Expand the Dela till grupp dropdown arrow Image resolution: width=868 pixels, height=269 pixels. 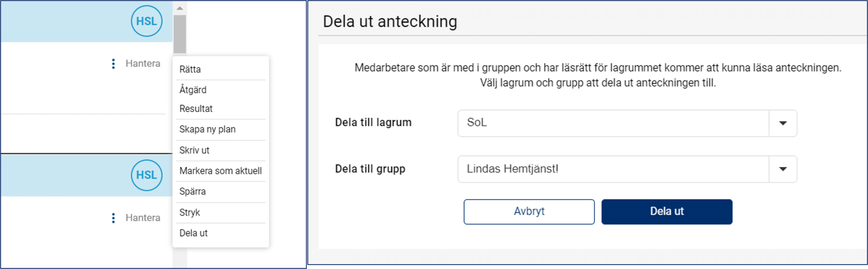pyautogui.click(x=783, y=169)
